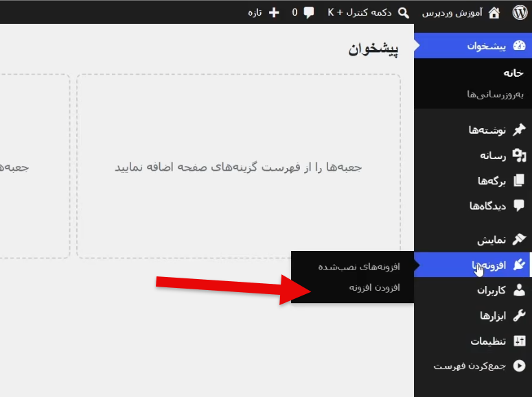Image resolution: width=532 pixels, height=397 pixels.
Task: Open the WordPress logo menu
Action: coord(520,12)
